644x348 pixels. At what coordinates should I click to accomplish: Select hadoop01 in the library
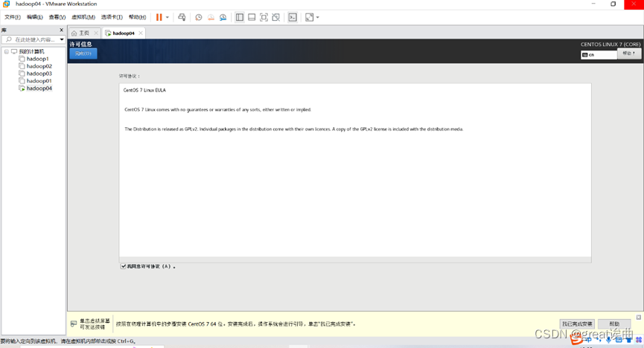tap(39, 81)
